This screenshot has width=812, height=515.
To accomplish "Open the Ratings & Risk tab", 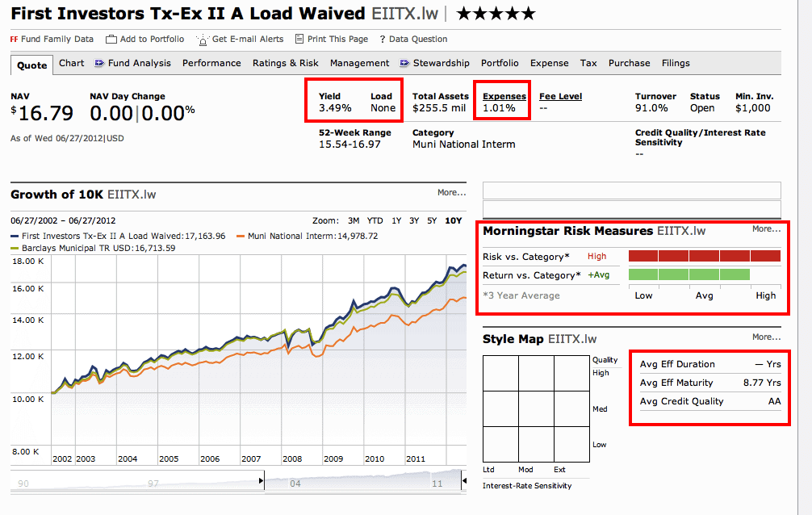I will click(286, 63).
